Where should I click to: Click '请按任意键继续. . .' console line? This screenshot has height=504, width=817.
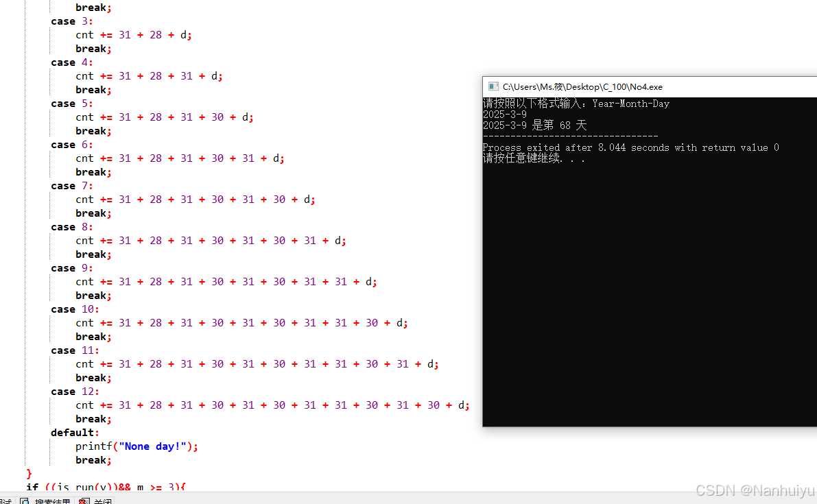tap(534, 158)
